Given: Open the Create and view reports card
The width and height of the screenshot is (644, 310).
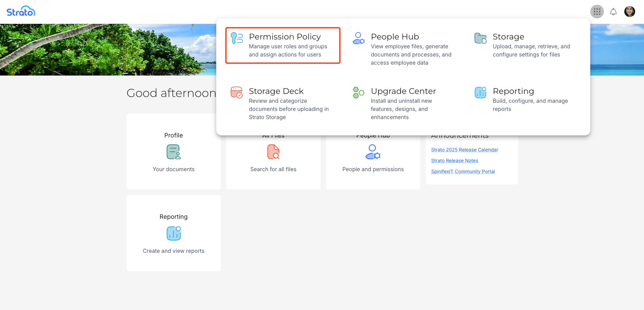Looking at the screenshot, I should [173, 233].
